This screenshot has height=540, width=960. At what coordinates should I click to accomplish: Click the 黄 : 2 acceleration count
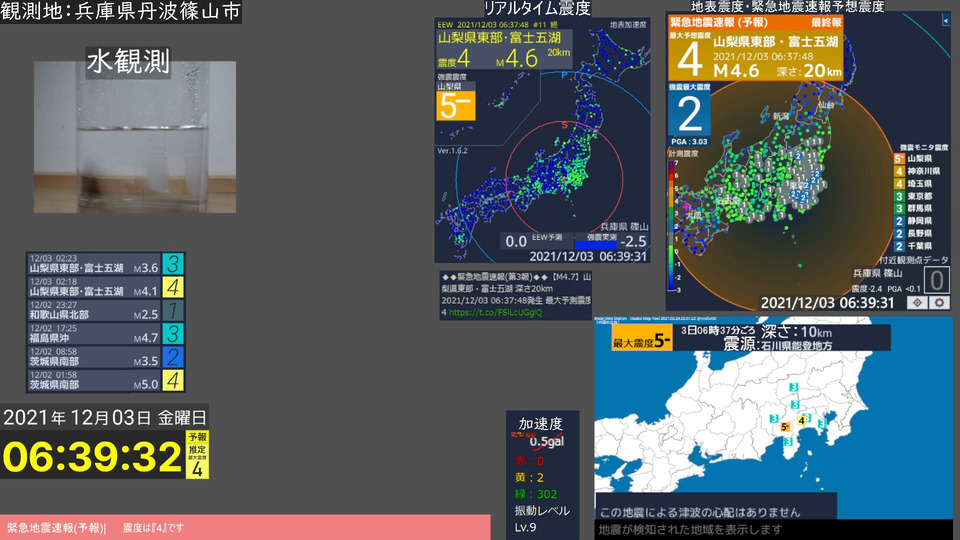coord(530,478)
